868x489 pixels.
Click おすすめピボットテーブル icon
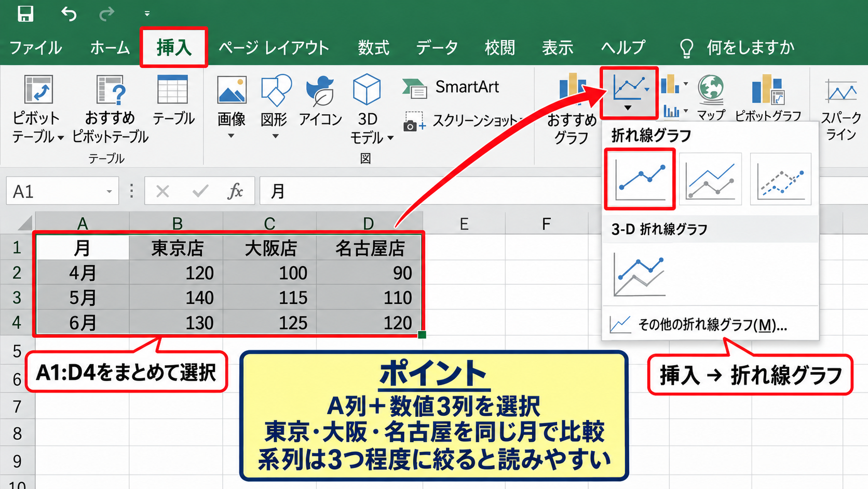tap(110, 109)
